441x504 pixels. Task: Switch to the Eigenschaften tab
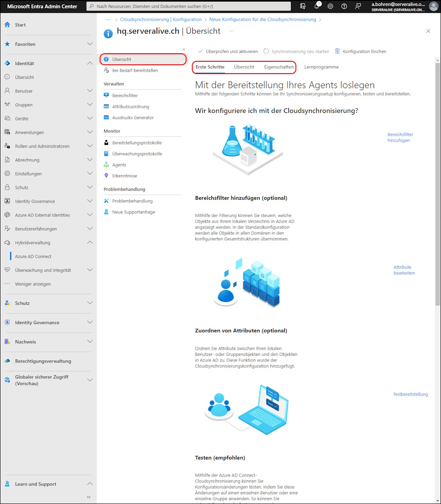[x=279, y=67]
